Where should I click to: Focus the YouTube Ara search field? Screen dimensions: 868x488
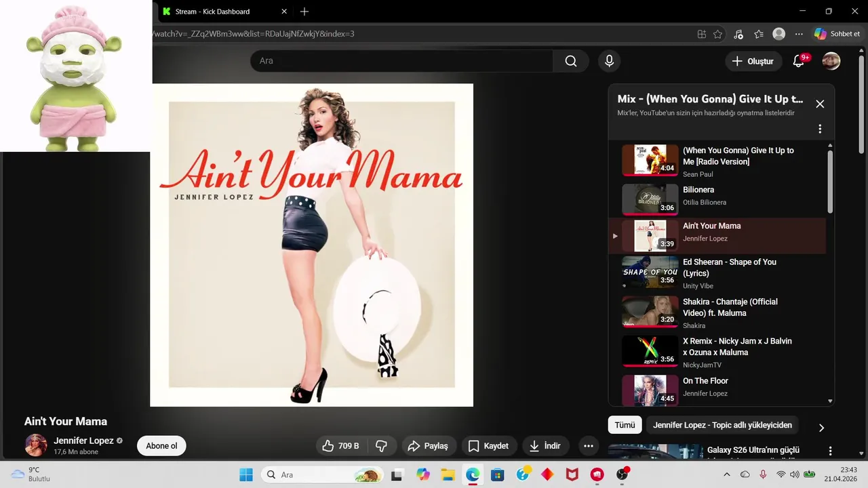point(401,61)
